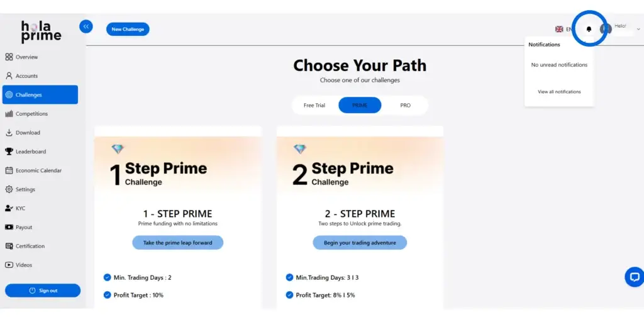
Task: Select the PRO plan option
Action: (x=406, y=106)
